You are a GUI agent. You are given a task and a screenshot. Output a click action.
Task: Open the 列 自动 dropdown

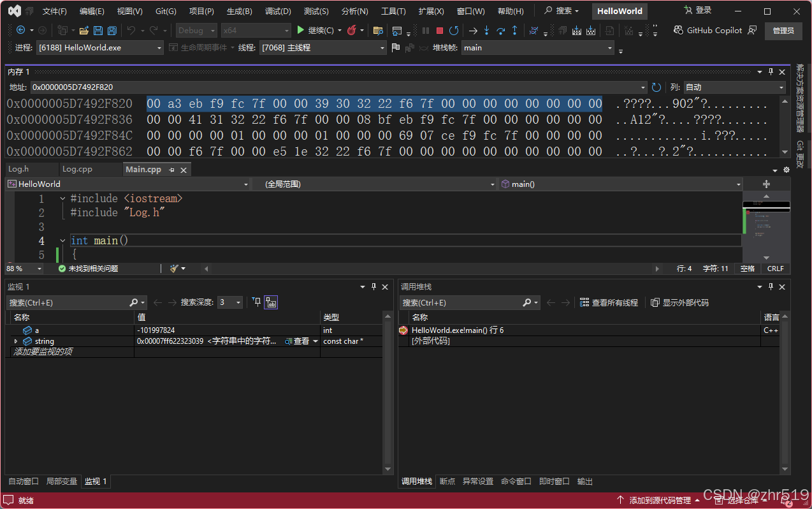coord(733,87)
